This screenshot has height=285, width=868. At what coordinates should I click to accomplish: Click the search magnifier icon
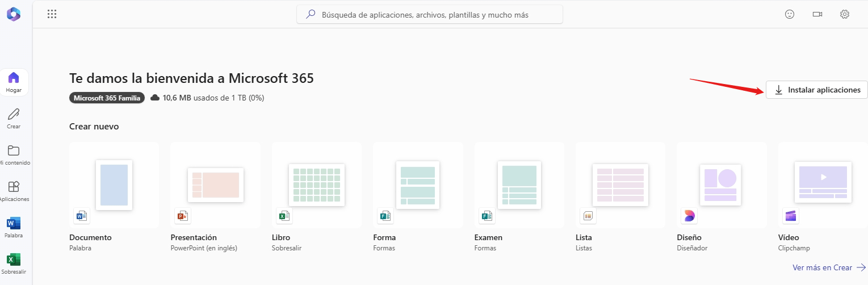pos(311,15)
